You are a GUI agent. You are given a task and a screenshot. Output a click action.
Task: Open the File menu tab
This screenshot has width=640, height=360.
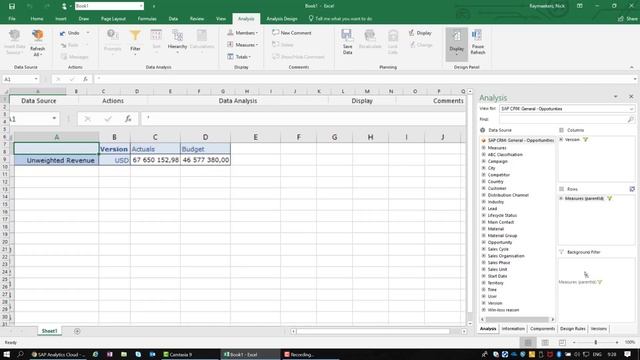click(x=12, y=19)
